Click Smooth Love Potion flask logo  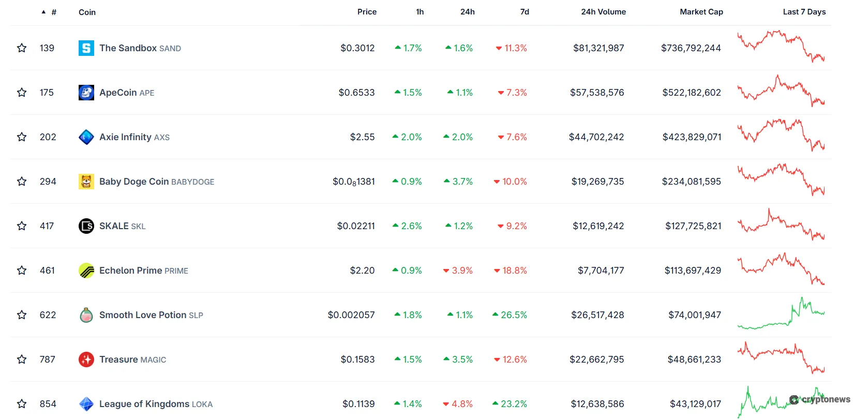pyautogui.click(x=86, y=315)
